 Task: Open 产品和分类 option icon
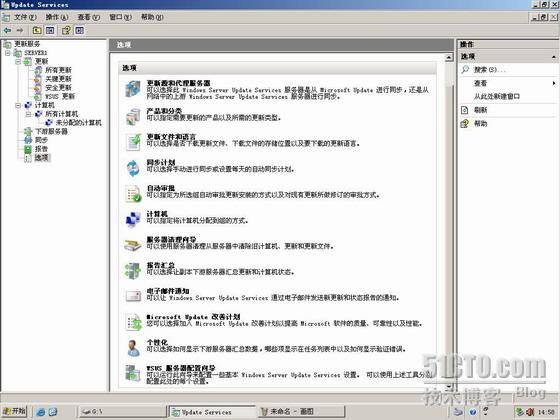pyautogui.click(x=133, y=117)
